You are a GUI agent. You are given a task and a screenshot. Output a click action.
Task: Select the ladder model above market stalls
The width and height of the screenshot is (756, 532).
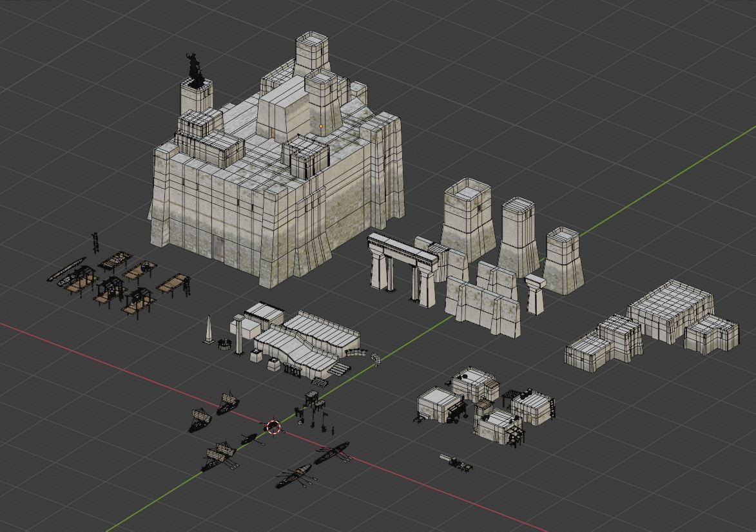point(95,243)
